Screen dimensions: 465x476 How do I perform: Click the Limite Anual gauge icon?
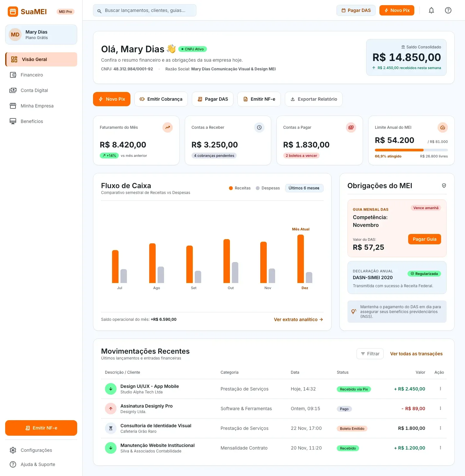pos(443,127)
